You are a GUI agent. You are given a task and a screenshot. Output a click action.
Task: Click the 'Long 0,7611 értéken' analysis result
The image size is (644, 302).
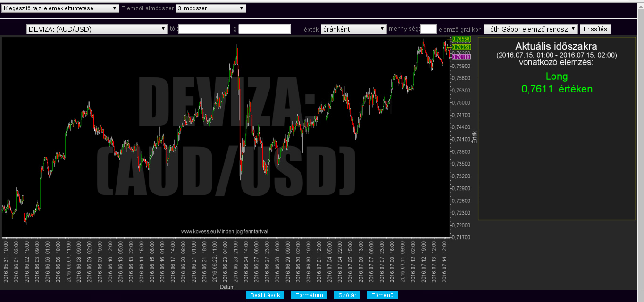click(557, 83)
